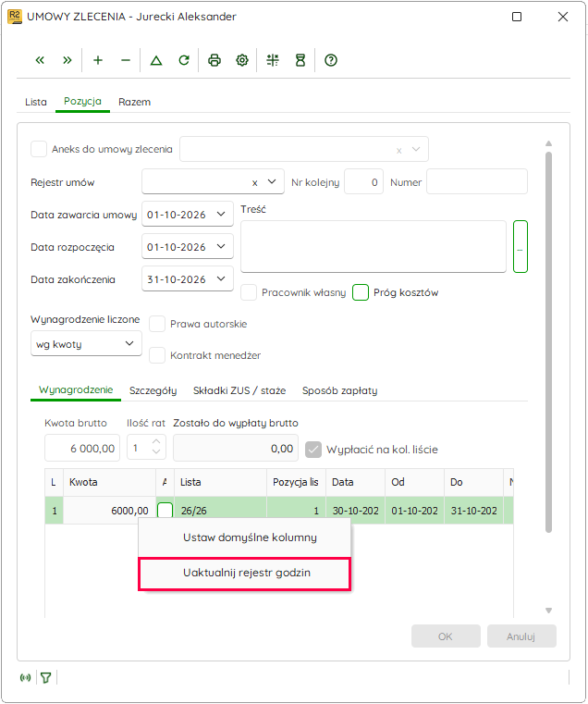The width and height of the screenshot is (588, 704).
Task: Click the triangle edit icon in toolbar
Action: tap(156, 60)
